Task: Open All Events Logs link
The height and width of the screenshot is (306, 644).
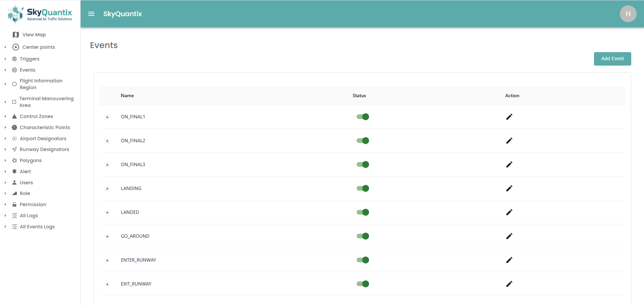Action: (x=37, y=227)
